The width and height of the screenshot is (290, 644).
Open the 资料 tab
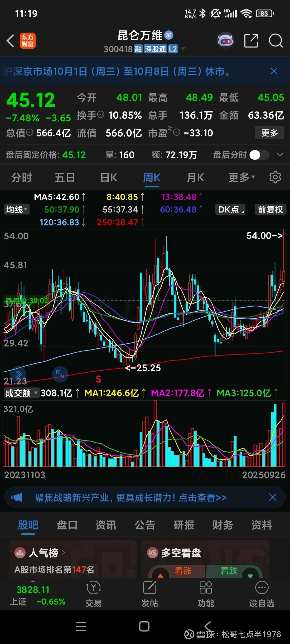tap(262, 525)
